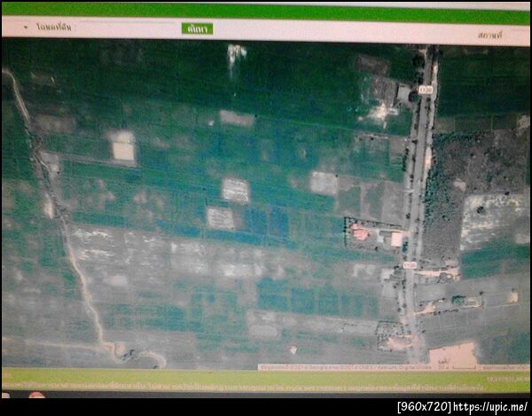
Task: Open the dropdown arrow beside the land deed label
Action: 26,27
